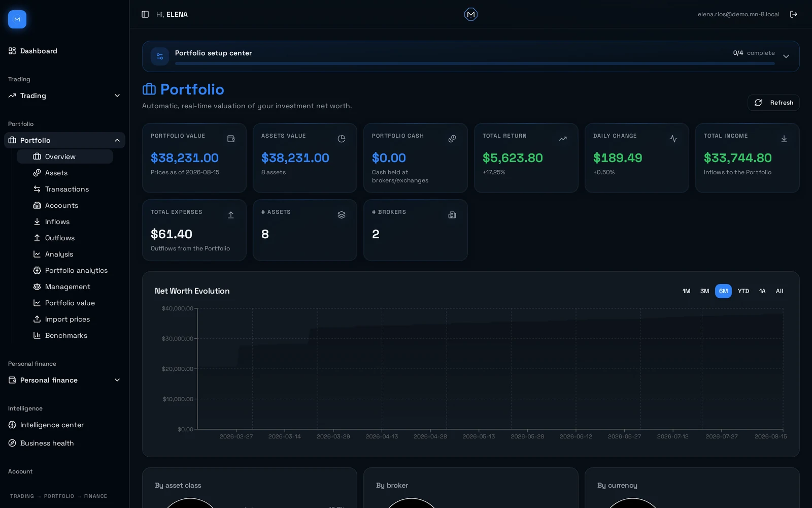Click the Net Worth Evolution title
The height and width of the screenshot is (508, 812).
coord(192,291)
